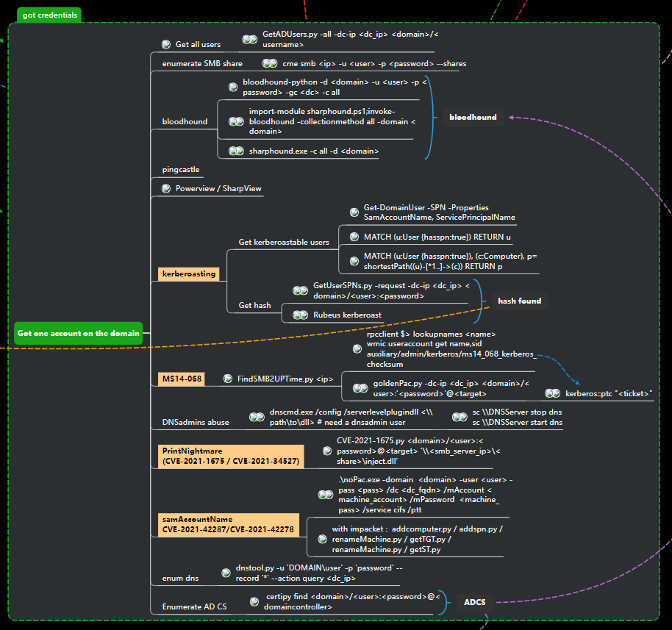Select the 'Get hash' node

(x=254, y=305)
